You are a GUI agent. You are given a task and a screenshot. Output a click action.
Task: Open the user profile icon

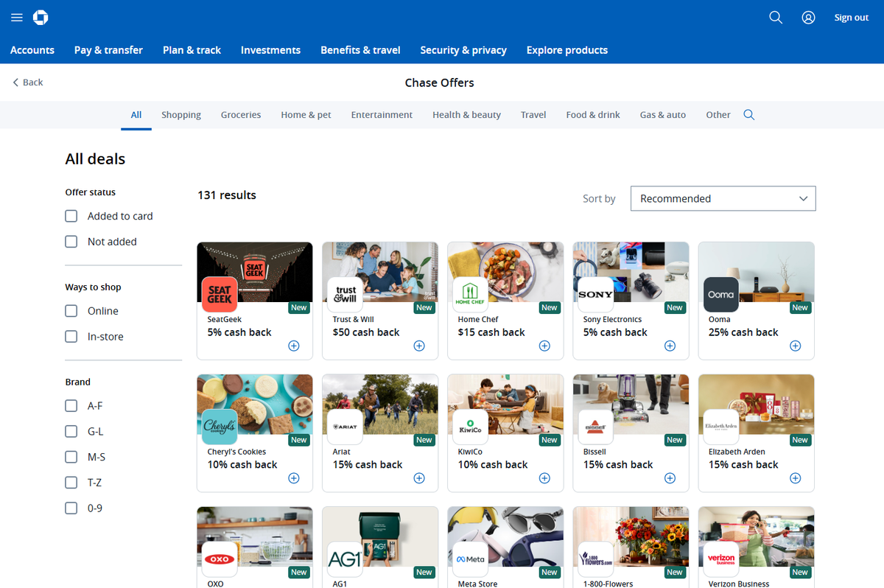[x=808, y=18]
